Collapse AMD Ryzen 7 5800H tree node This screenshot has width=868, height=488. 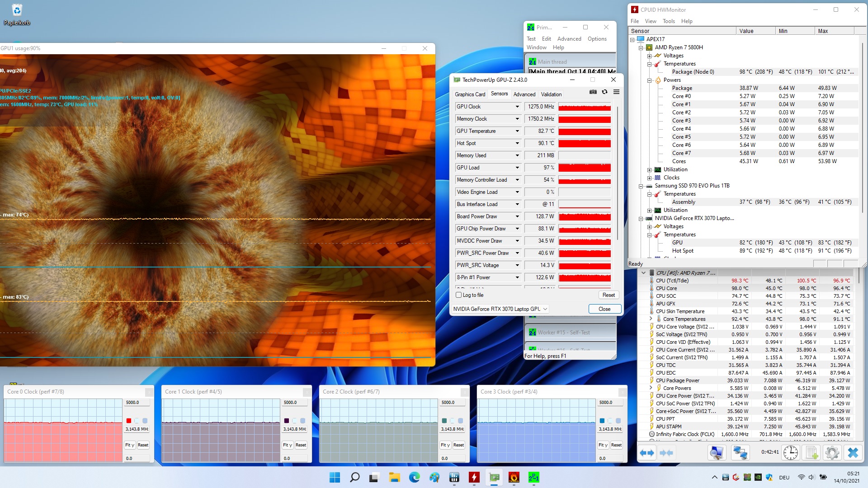641,47
